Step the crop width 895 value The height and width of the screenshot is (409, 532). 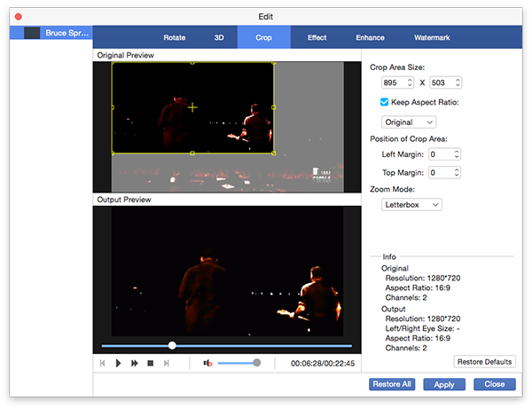[410, 83]
